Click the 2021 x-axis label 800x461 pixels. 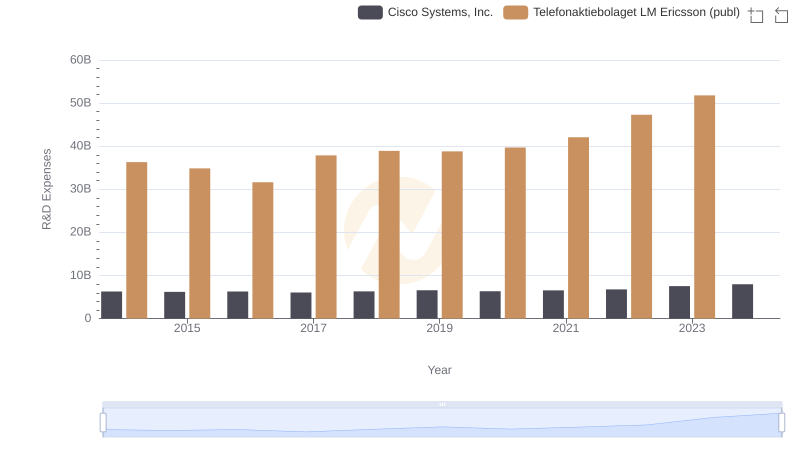[x=566, y=328]
